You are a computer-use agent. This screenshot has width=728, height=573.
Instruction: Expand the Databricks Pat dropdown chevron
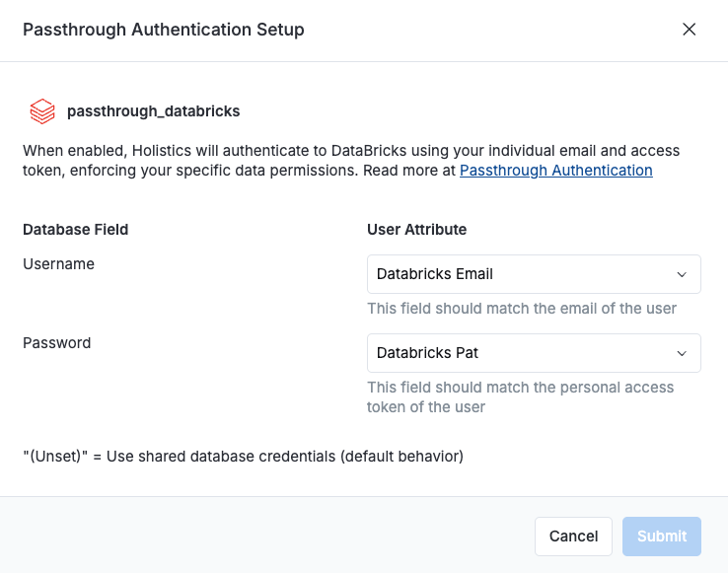tap(681, 353)
